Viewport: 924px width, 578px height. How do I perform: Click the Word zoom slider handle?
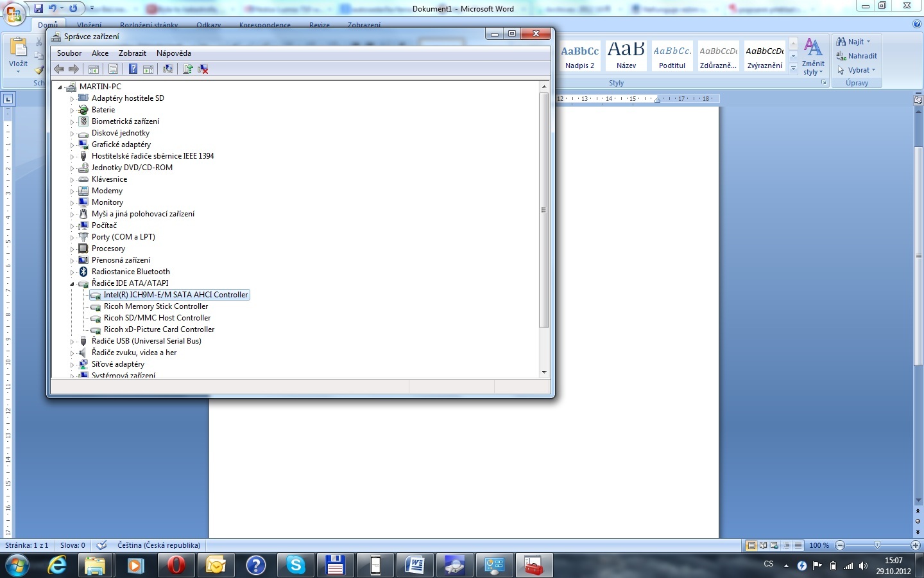pyautogui.click(x=877, y=545)
